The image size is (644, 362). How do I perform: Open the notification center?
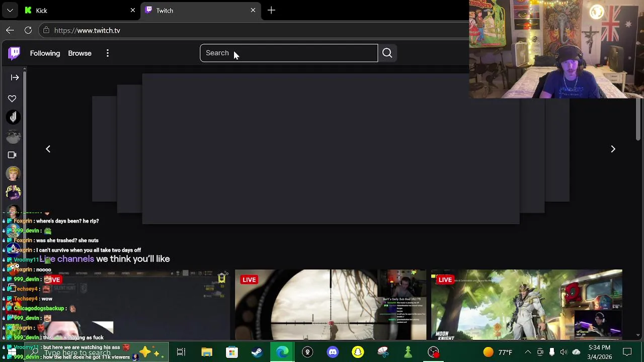627,352
